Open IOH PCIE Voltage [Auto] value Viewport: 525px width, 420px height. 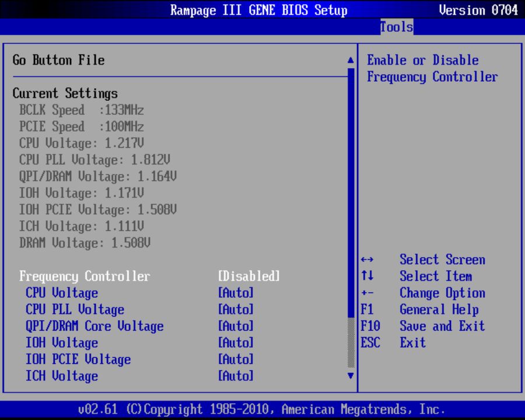point(236,359)
